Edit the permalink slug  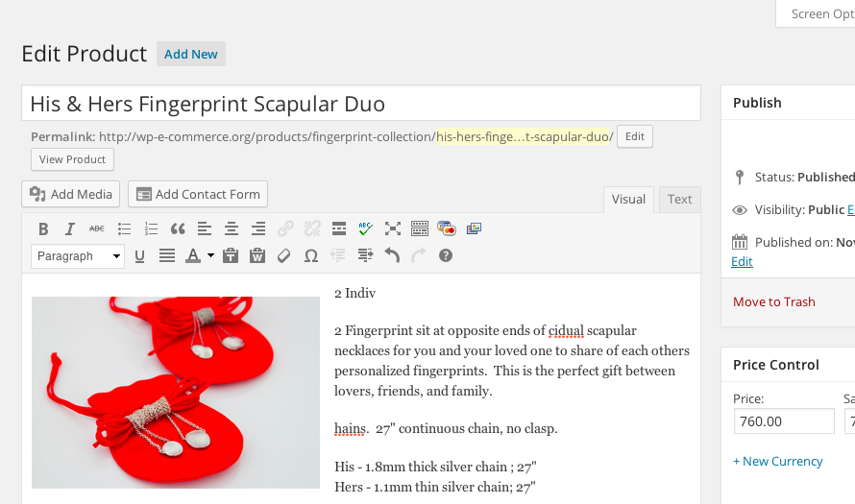(x=635, y=136)
